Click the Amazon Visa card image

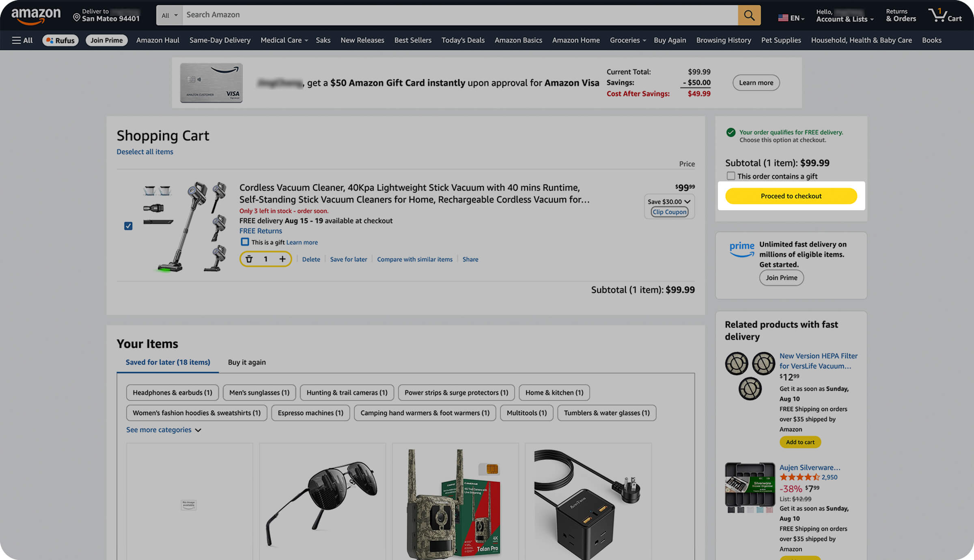[x=211, y=83]
